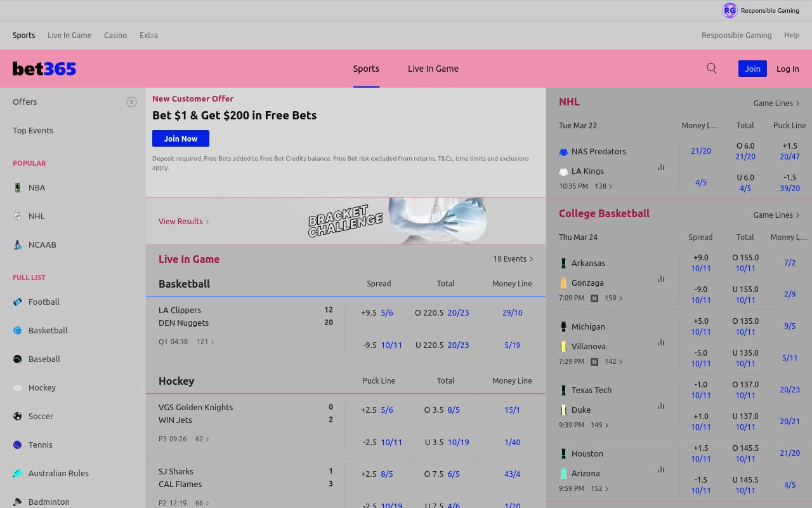This screenshot has width=812, height=508.
Task: Open Responsible Gaming link in top menu
Action: [737, 36]
